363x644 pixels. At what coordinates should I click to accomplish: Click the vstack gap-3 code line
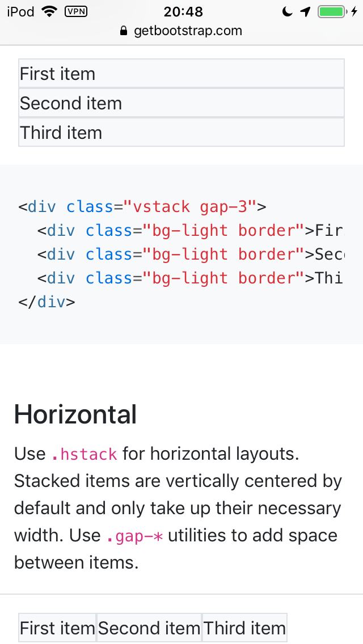point(142,206)
